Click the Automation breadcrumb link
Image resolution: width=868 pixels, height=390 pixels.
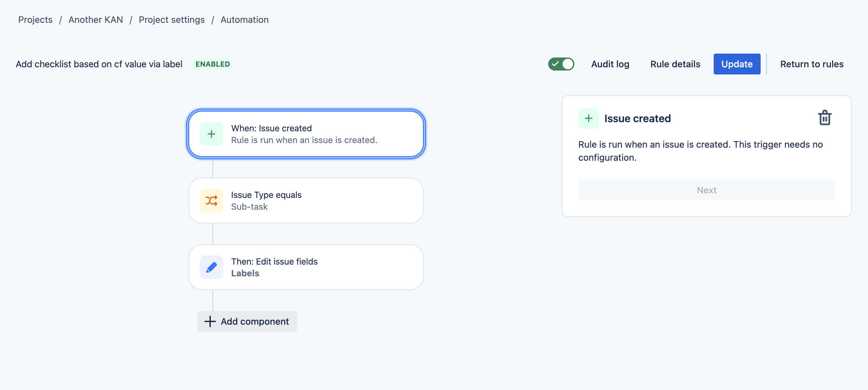(x=244, y=20)
